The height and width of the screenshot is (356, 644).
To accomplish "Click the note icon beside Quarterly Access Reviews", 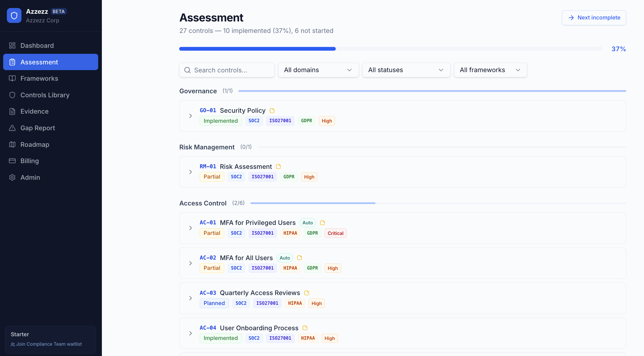I will [307, 293].
